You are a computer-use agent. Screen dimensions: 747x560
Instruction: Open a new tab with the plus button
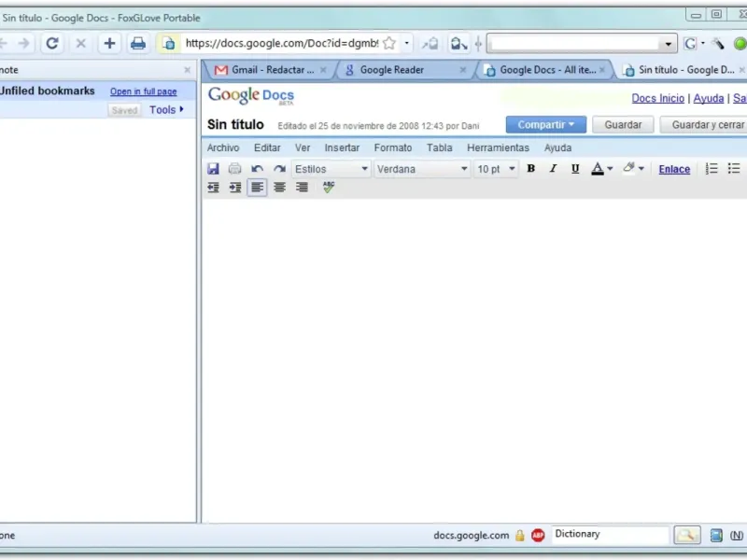click(109, 43)
